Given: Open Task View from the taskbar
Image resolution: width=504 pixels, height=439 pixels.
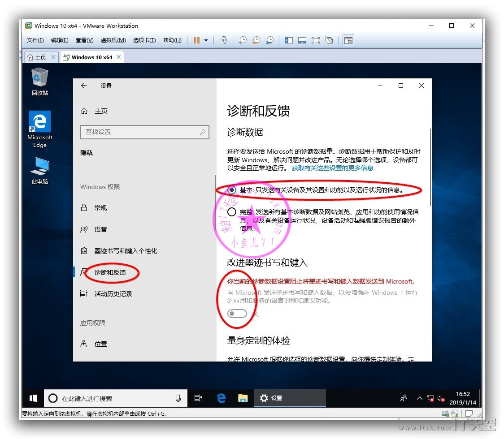Looking at the screenshot, I should point(198,398).
